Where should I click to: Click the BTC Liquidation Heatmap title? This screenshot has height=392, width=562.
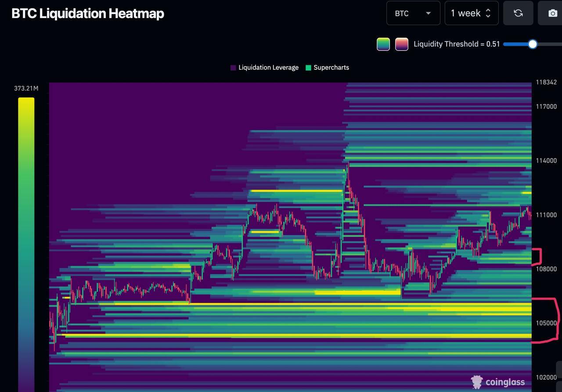click(88, 13)
